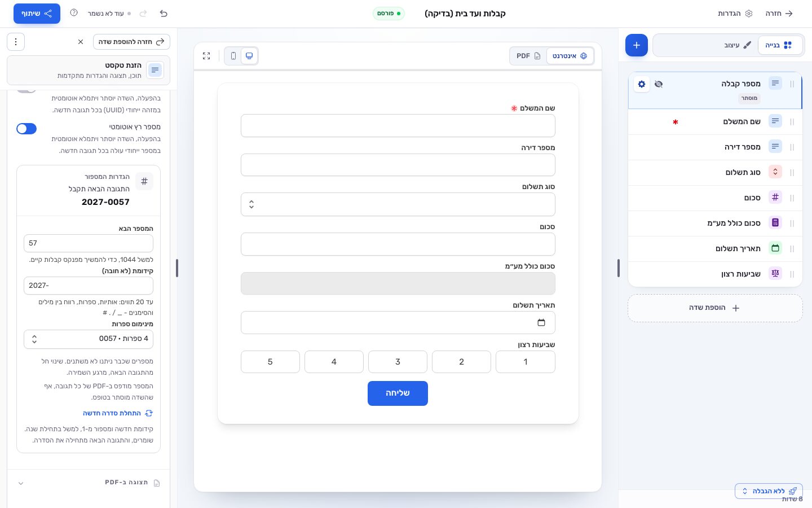
Task: Open date picker icon in תאריך תשלום input
Action: (541, 323)
